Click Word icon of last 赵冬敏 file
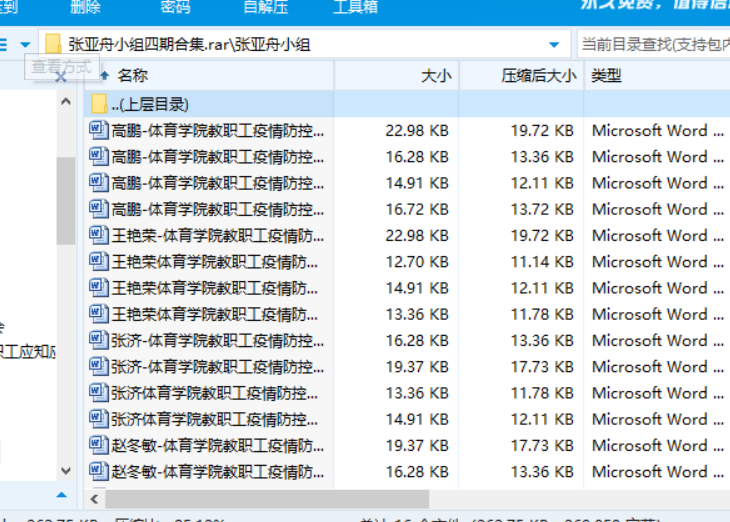This screenshot has width=730, height=522. click(98, 471)
